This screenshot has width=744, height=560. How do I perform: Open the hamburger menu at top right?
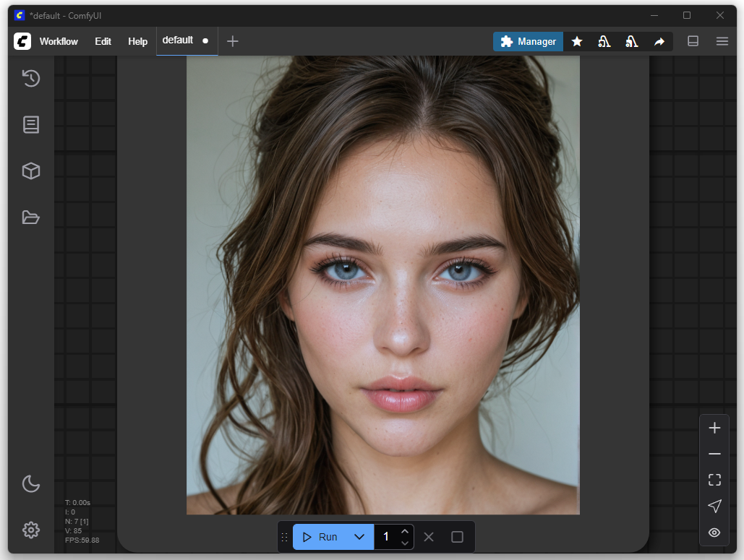pos(722,41)
